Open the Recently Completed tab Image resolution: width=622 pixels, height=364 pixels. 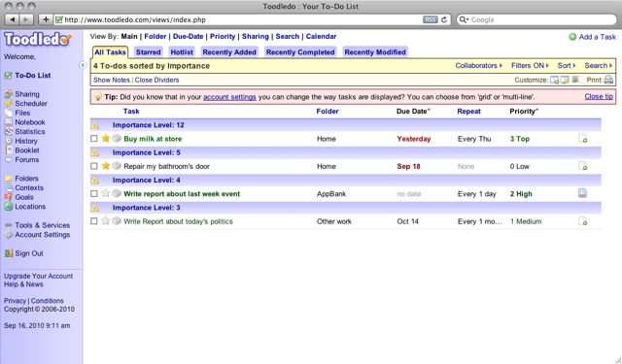coord(300,51)
